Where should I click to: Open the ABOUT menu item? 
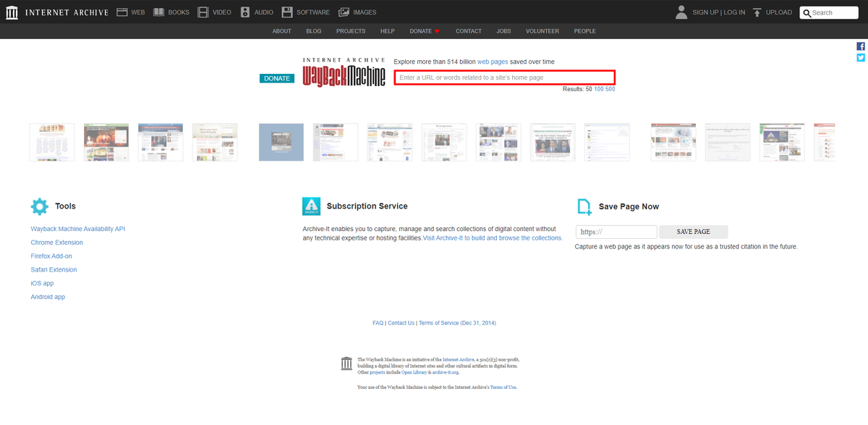tap(281, 31)
